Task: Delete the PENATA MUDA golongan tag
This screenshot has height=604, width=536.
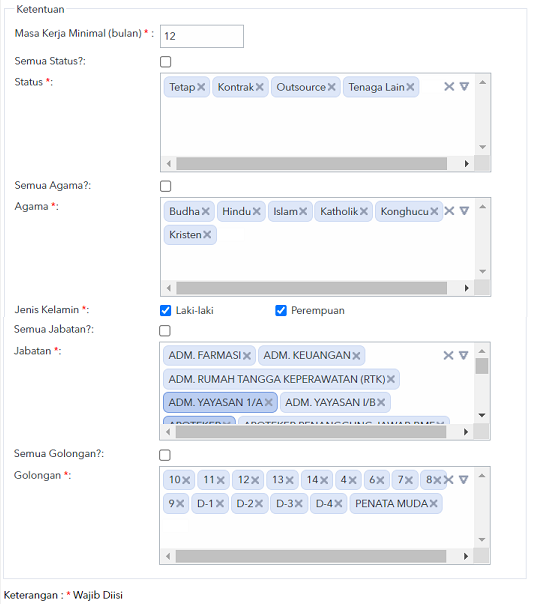Action: point(434,503)
